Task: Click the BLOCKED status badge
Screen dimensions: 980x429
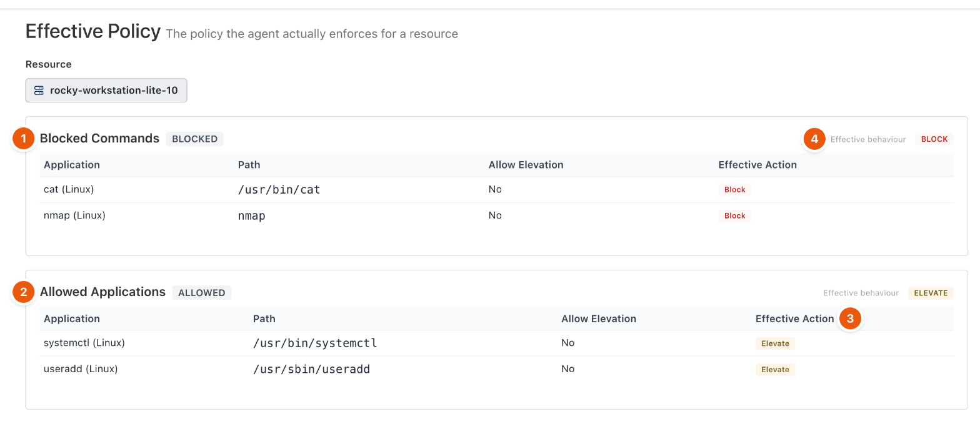Action: coord(194,139)
